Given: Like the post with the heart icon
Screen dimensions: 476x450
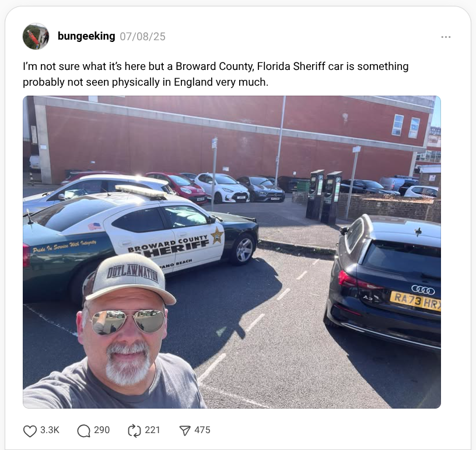Looking at the screenshot, I should point(30,431).
